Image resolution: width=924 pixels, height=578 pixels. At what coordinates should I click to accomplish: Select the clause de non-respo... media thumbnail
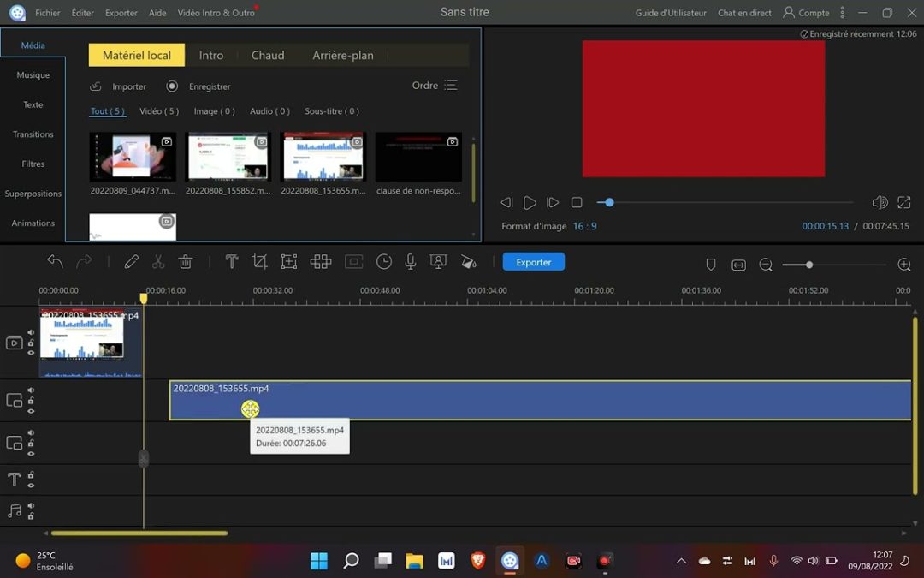point(418,157)
